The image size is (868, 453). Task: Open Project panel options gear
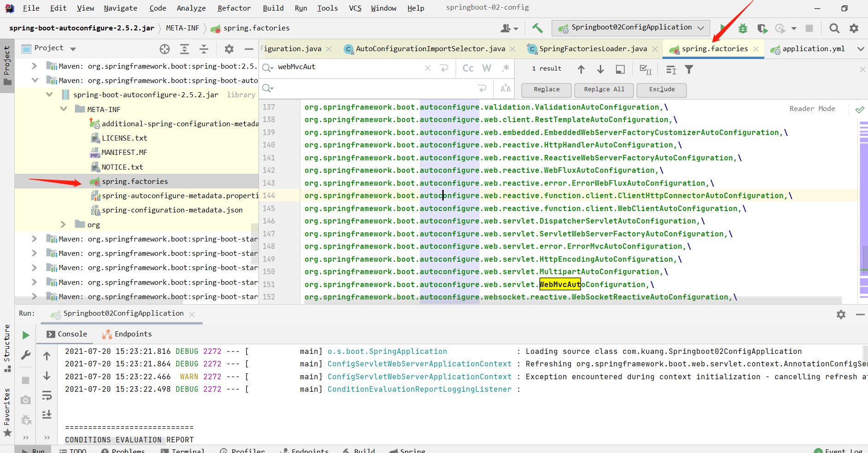229,49
